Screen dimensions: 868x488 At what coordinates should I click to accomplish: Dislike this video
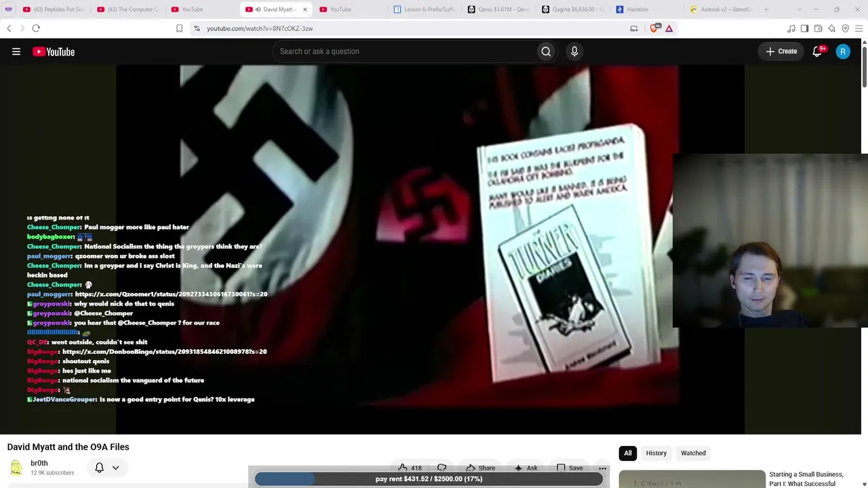441,468
